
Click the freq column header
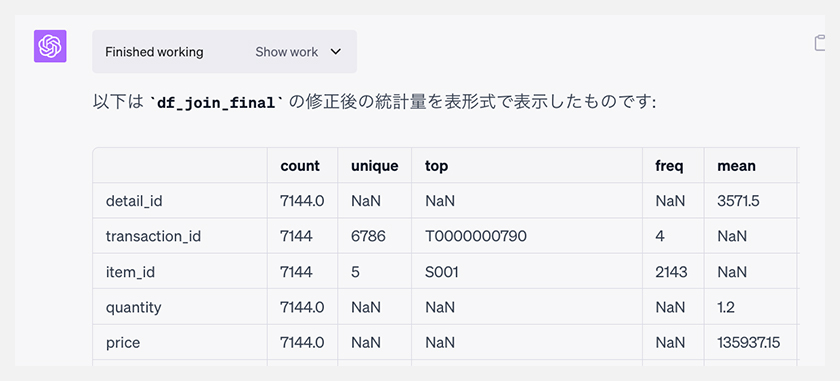pyautogui.click(x=669, y=166)
